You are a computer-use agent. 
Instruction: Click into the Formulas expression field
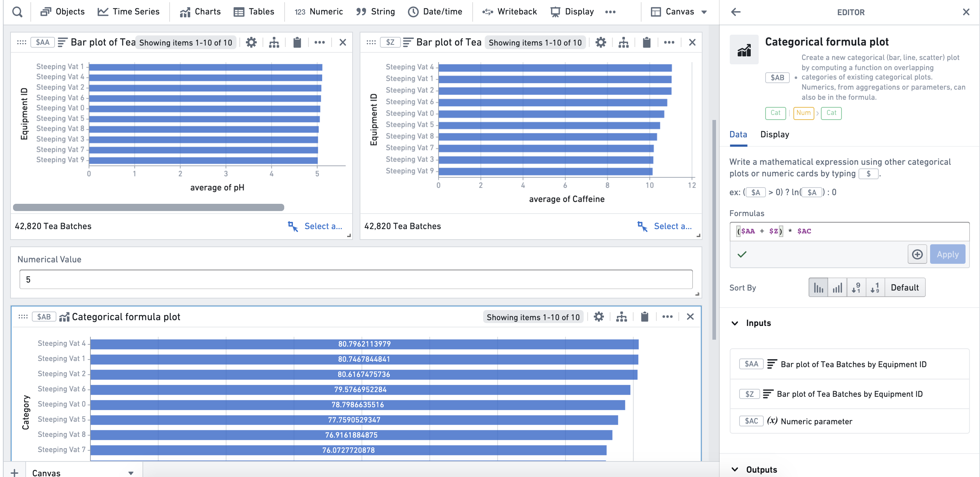[x=849, y=232]
